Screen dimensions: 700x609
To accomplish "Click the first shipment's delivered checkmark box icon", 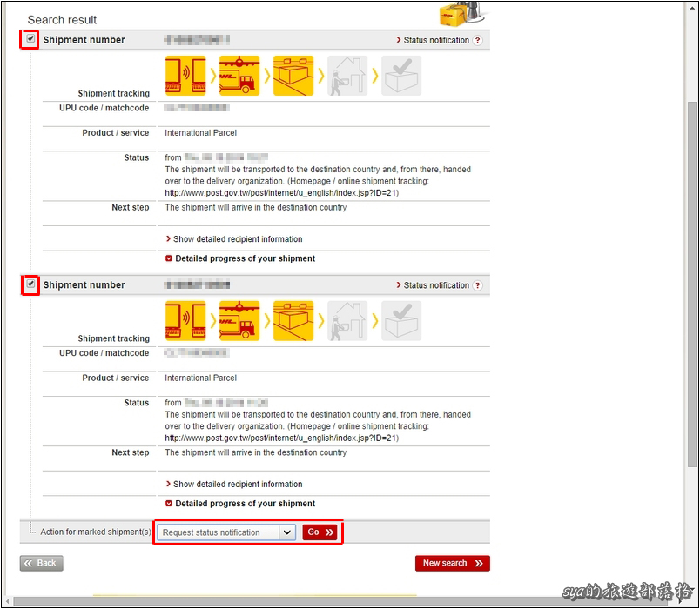I will tap(401, 76).
